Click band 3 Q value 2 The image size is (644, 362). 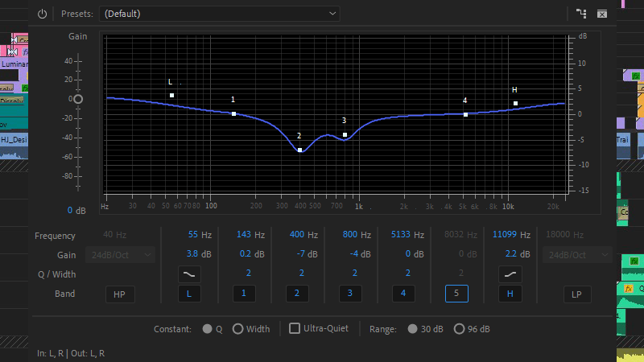pyautogui.click(x=355, y=273)
